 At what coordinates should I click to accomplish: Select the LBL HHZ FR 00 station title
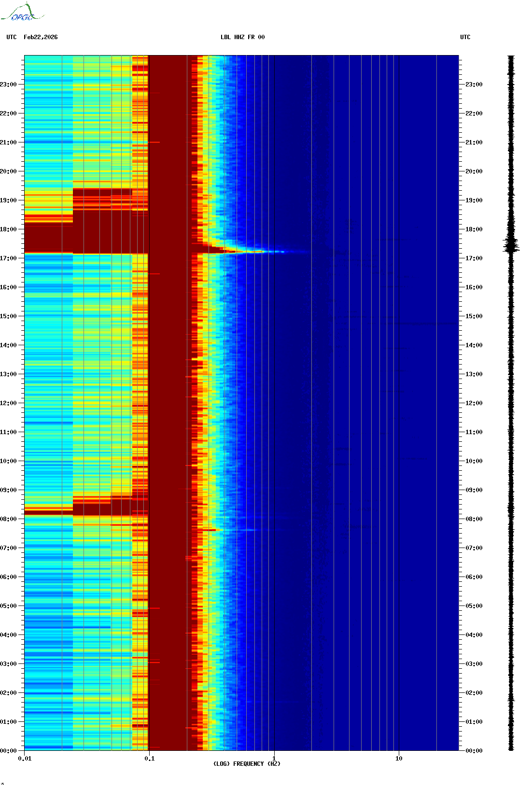tap(242, 37)
